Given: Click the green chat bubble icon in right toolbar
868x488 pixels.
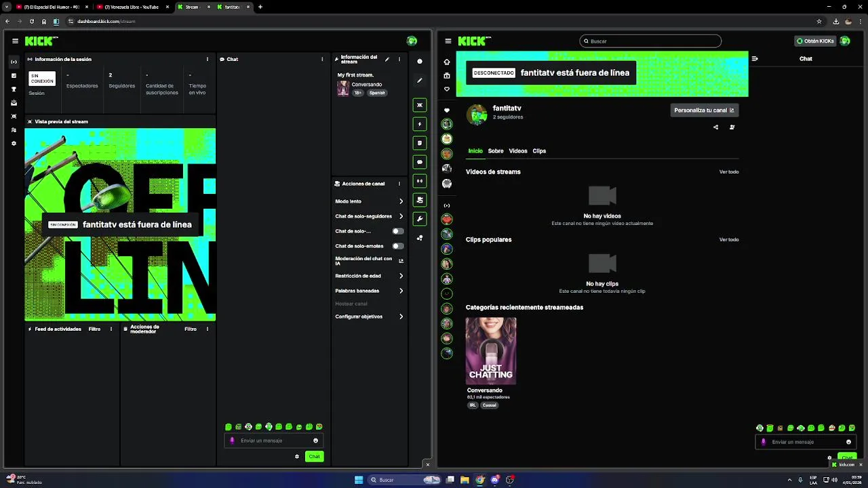Looking at the screenshot, I should pyautogui.click(x=420, y=162).
